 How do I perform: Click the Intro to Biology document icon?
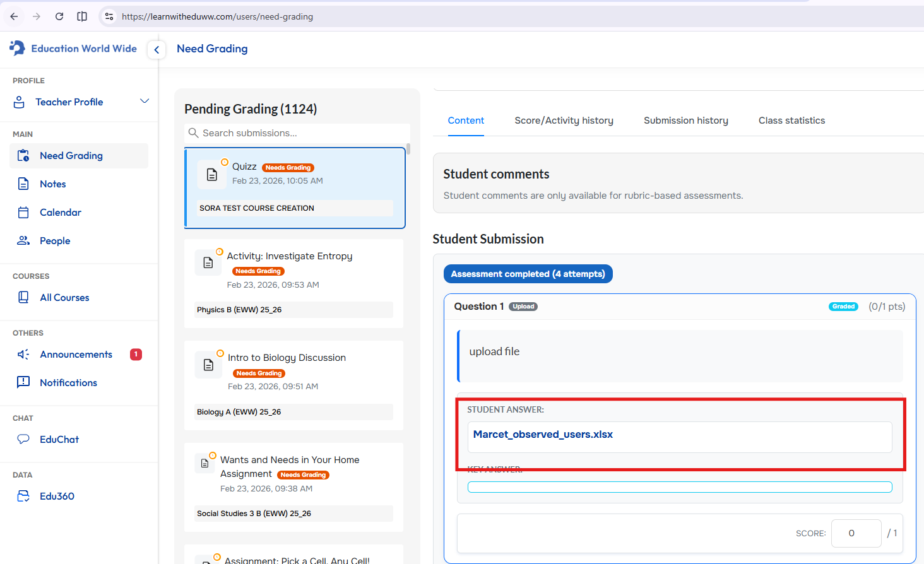[x=208, y=365]
